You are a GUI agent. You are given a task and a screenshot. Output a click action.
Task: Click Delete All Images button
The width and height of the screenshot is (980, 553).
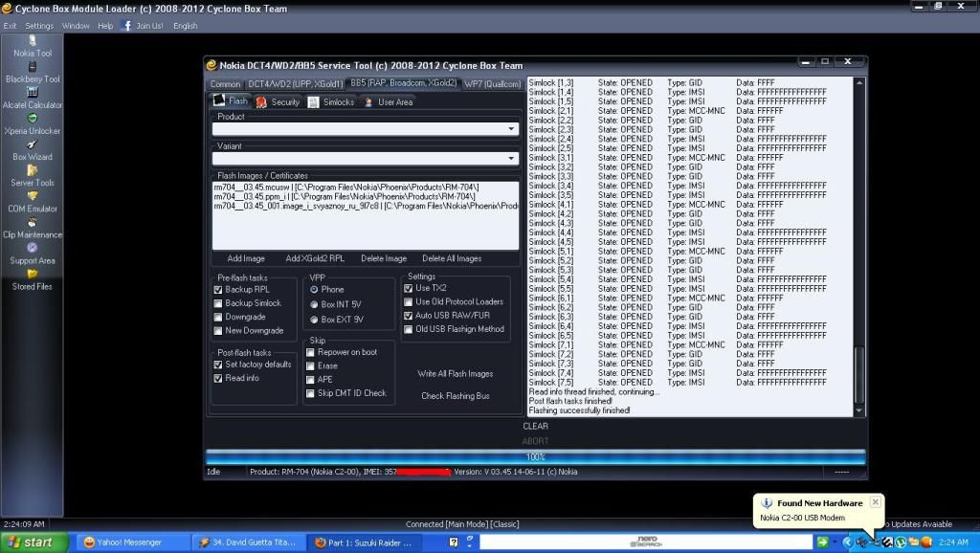click(452, 258)
